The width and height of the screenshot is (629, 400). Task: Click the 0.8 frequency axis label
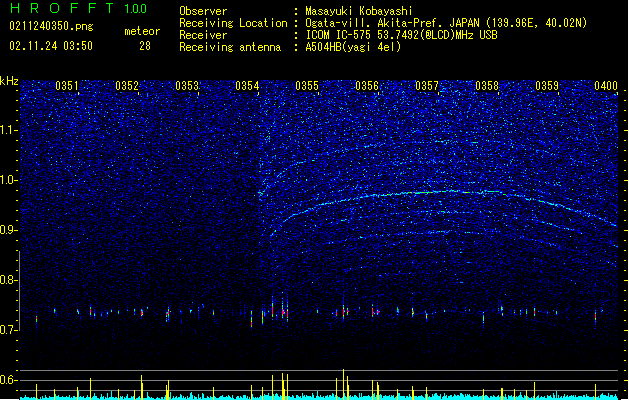[9, 280]
